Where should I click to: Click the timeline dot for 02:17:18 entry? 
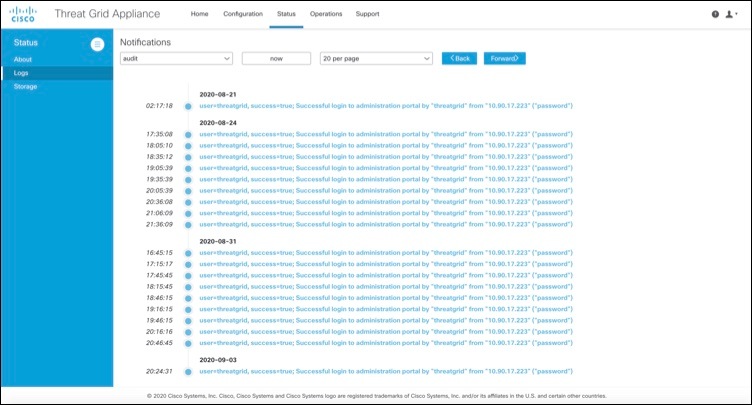click(188, 107)
